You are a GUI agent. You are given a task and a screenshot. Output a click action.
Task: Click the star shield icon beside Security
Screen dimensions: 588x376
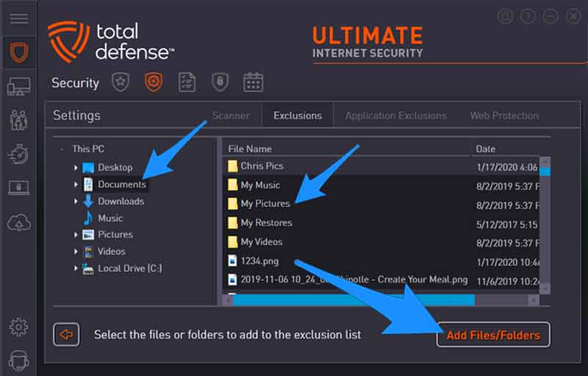[x=121, y=82]
